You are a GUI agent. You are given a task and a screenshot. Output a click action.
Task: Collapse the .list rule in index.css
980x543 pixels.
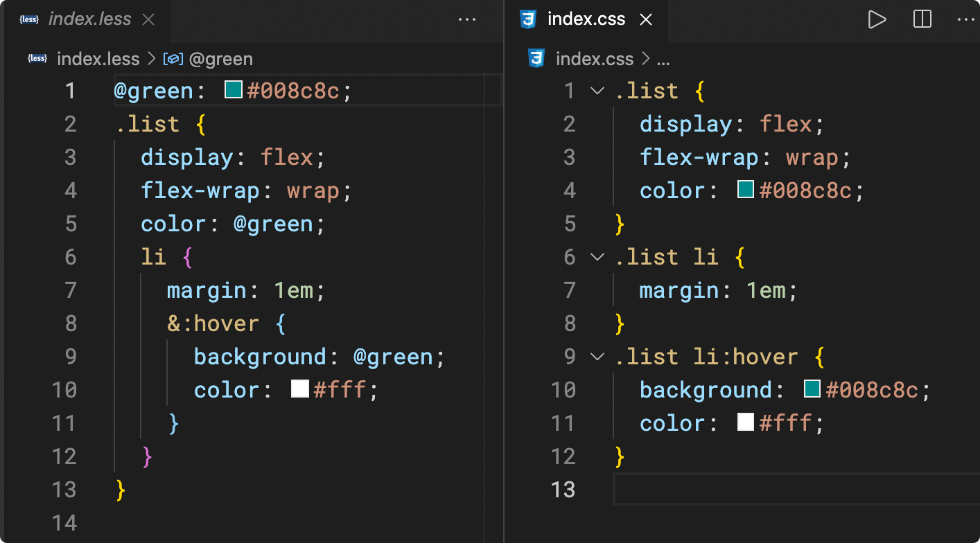(597, 91)
